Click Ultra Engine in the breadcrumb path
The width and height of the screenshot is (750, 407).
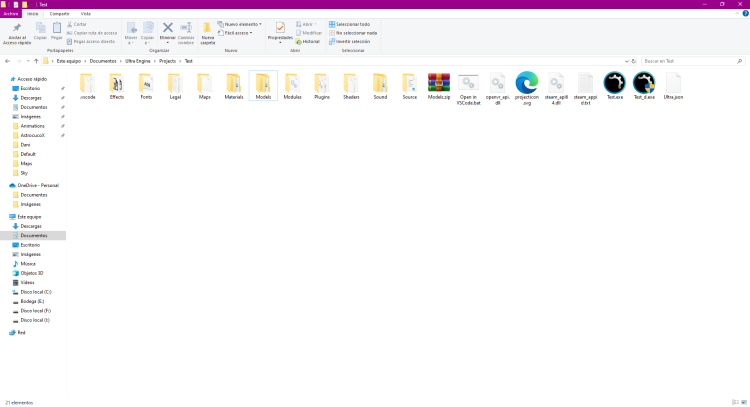[x=138, y=61]
